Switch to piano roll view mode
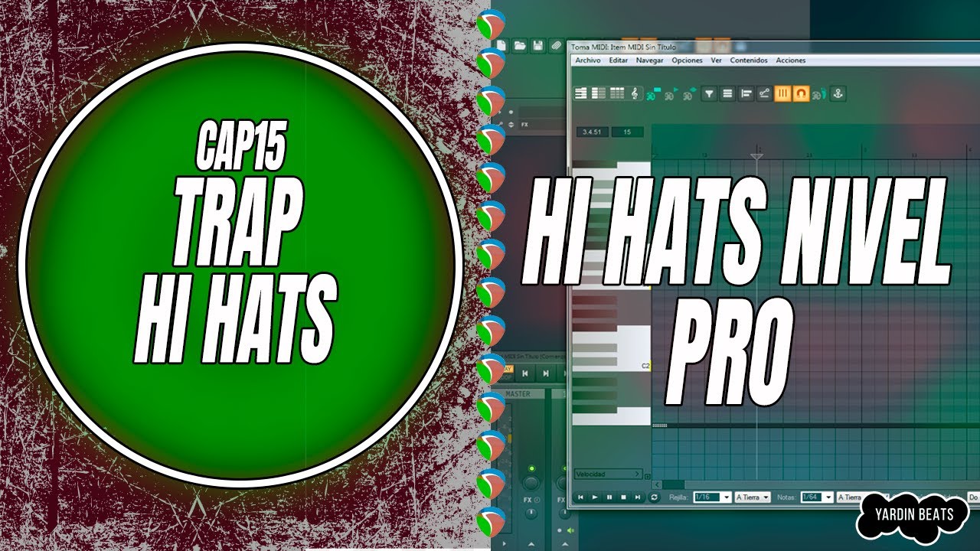Screen dimensions: 980x551 tap(581, 93)
